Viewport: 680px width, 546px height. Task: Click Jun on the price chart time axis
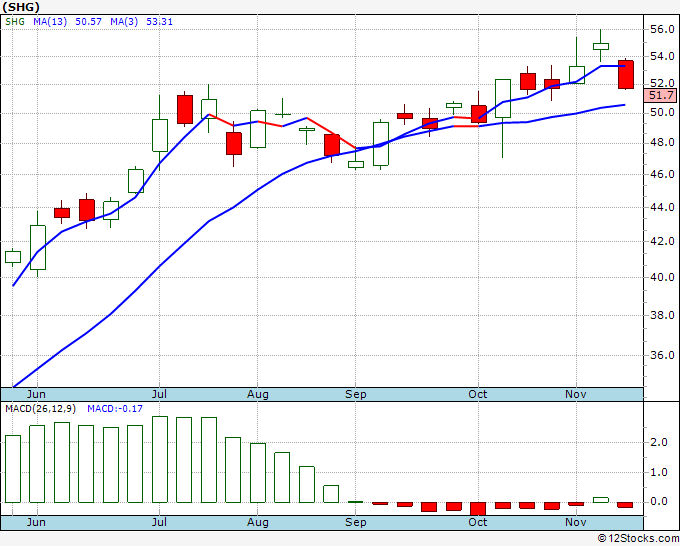click(36, 394)
